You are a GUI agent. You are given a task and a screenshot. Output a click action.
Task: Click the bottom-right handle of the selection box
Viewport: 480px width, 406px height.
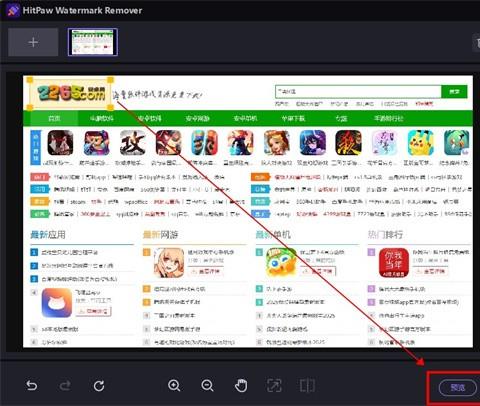pyautogui.click(x=110, y=107)
